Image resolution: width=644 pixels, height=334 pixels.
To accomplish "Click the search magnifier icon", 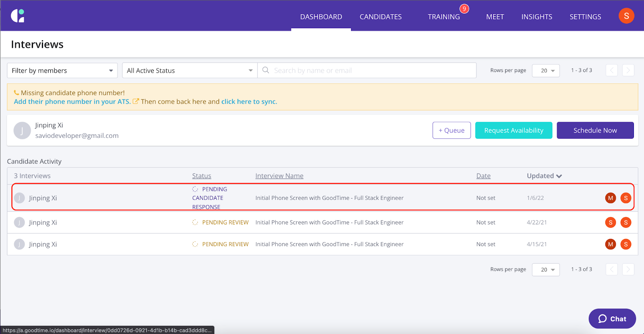I will (266, 70).
